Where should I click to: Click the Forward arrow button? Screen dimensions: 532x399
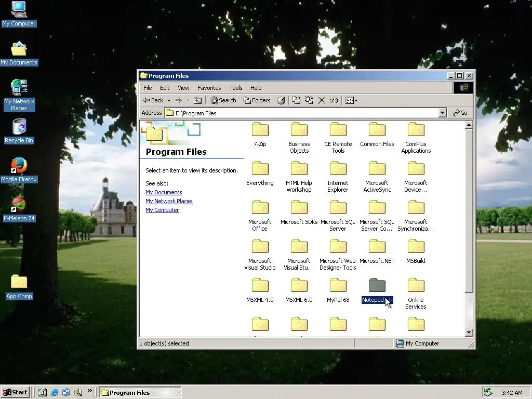[179, 100]
